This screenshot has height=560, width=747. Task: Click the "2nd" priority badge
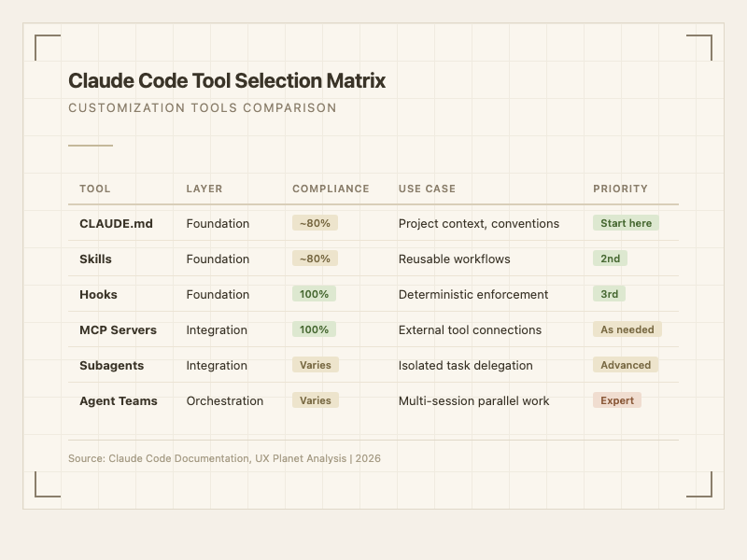click(x=610, y=259)
